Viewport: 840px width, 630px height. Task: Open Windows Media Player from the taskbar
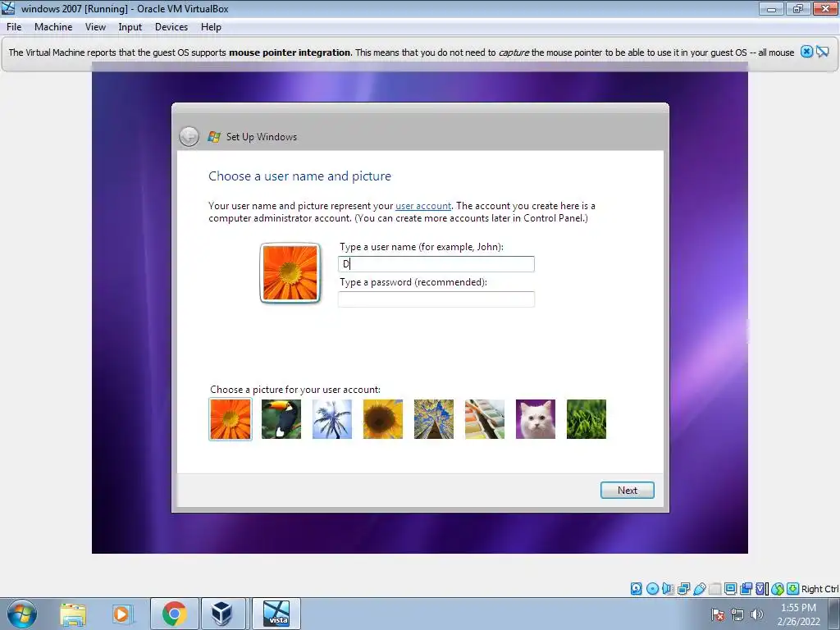(122, 614)
